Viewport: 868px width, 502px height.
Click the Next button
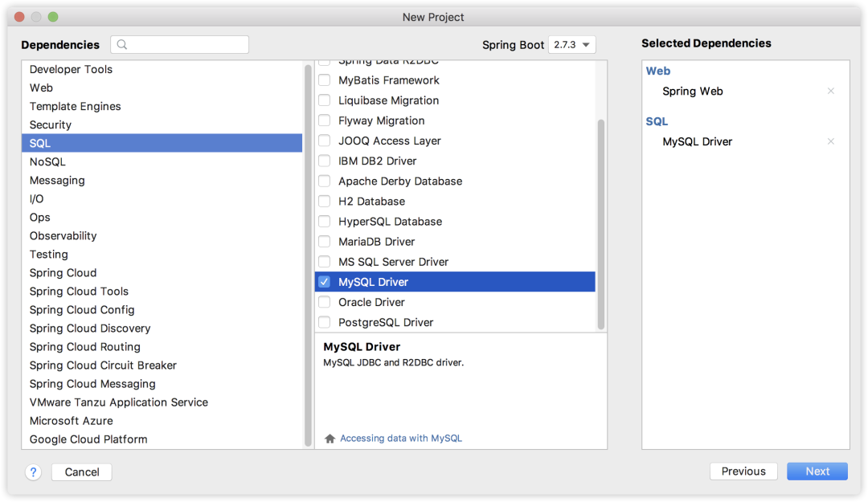pyautogui.click(x=817, y=471)
